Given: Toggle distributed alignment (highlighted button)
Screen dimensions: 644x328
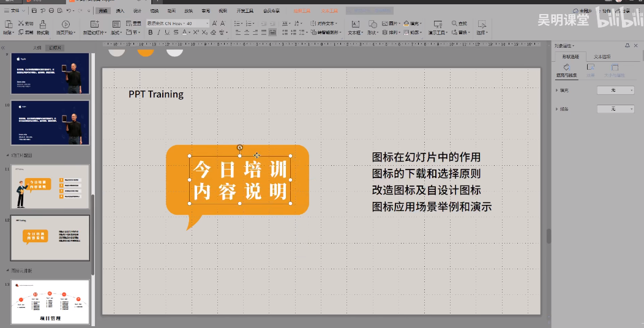Looking at the screenshot, I should click(x=272, y=32).
